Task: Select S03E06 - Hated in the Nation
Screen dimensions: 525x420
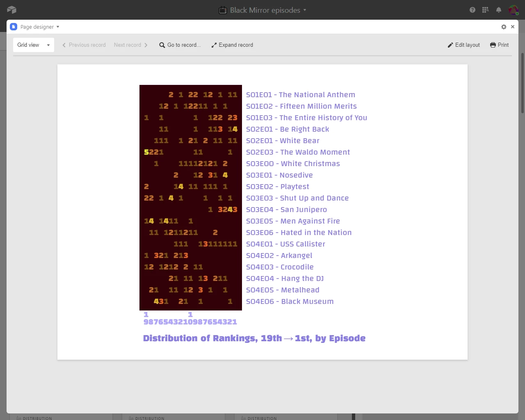Action: click(299, 233)
